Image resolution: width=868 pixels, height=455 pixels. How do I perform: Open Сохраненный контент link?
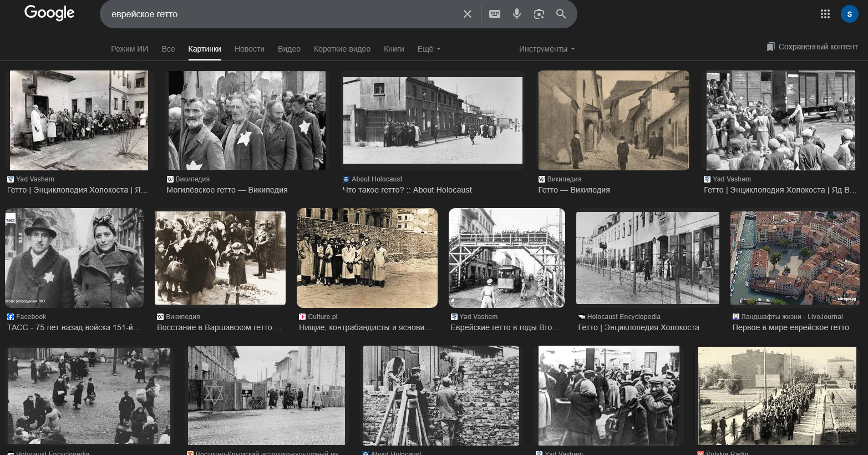click(812, 47)
